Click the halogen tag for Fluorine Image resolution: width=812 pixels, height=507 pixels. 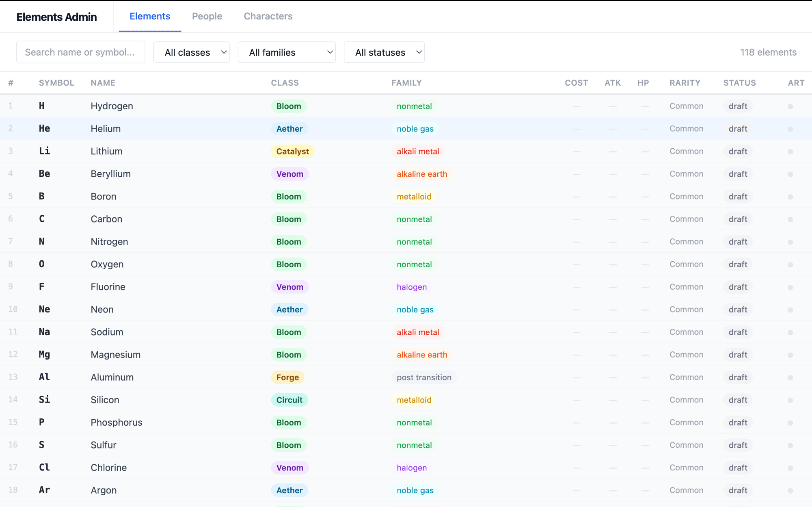pyautogui.click(x=412, y=287)
